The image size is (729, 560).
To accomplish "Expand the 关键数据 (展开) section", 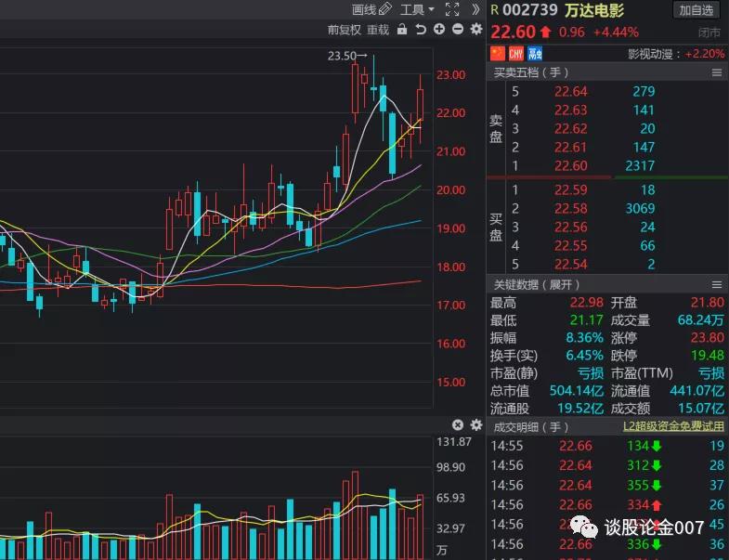I will coord(537,285).
